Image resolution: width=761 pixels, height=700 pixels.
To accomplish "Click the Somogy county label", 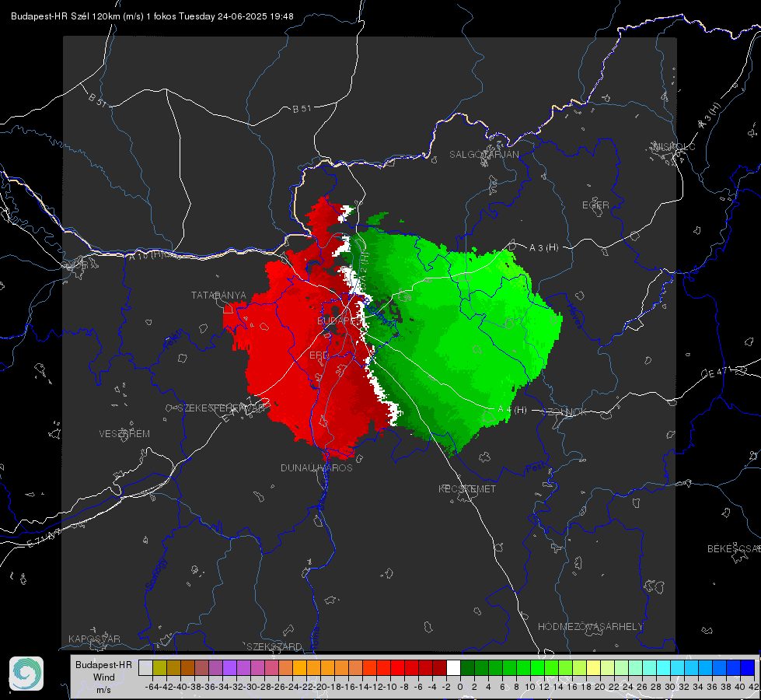I will tap(156, 575).
